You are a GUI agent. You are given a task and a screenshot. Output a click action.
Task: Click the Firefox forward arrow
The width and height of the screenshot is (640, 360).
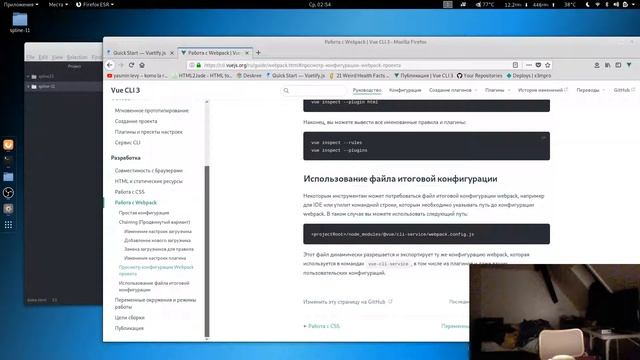[121, 65]
